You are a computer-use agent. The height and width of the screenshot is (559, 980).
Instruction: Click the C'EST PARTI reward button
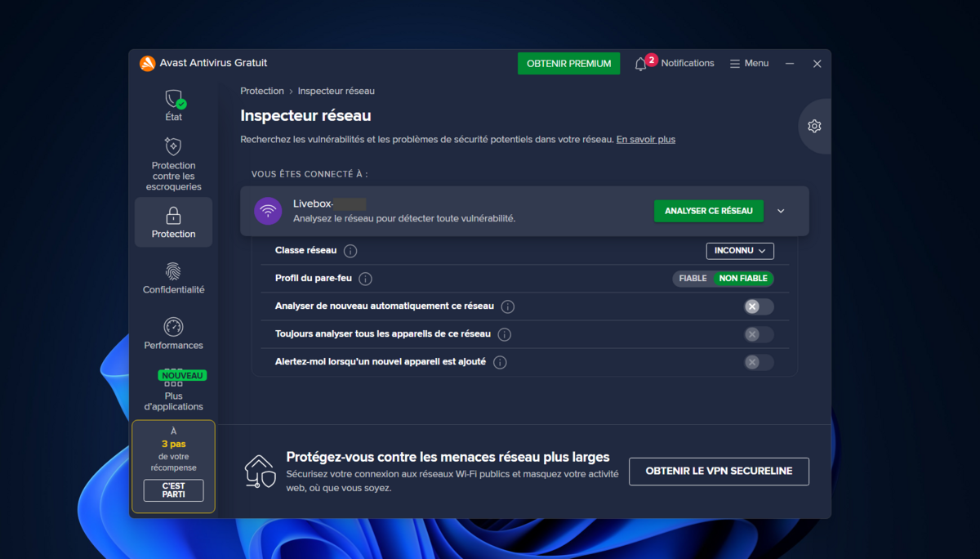(x=173, y=490)
